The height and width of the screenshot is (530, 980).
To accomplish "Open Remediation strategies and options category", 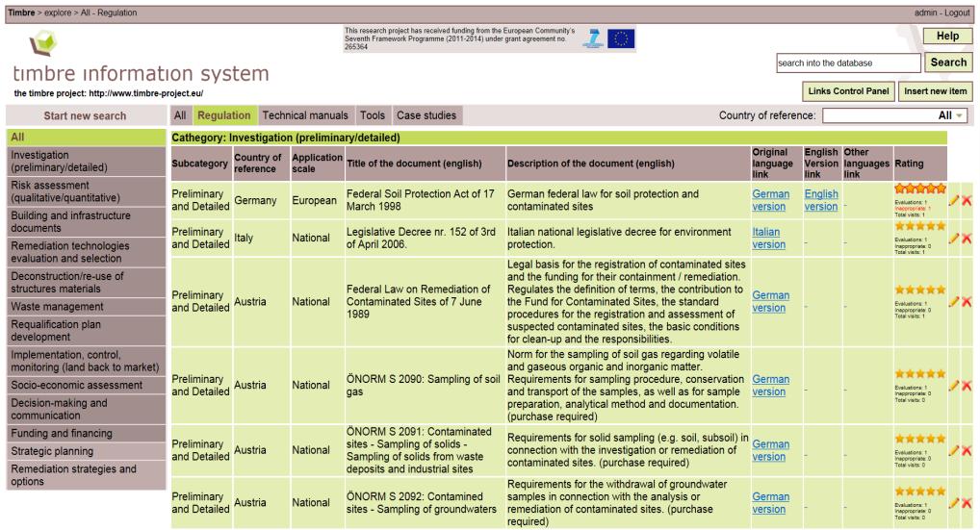I will 87,475.
